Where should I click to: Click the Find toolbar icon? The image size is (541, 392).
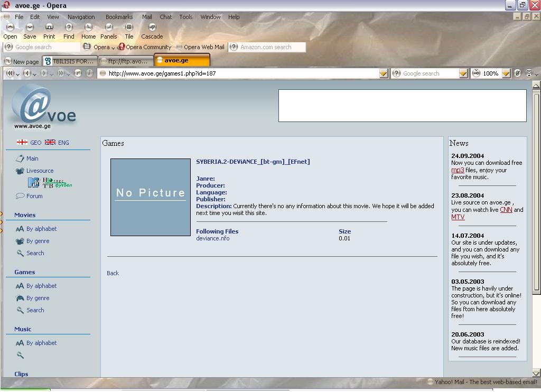[69, 27]
